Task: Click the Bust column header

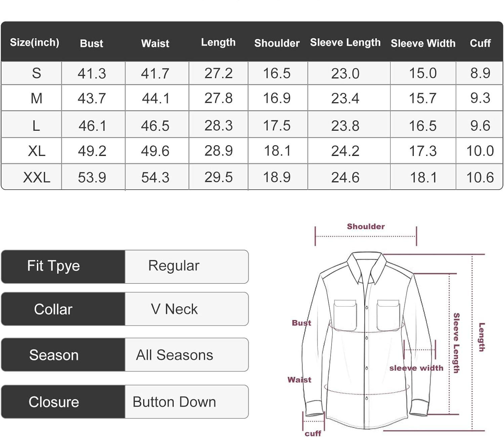Action: (91, 43)
